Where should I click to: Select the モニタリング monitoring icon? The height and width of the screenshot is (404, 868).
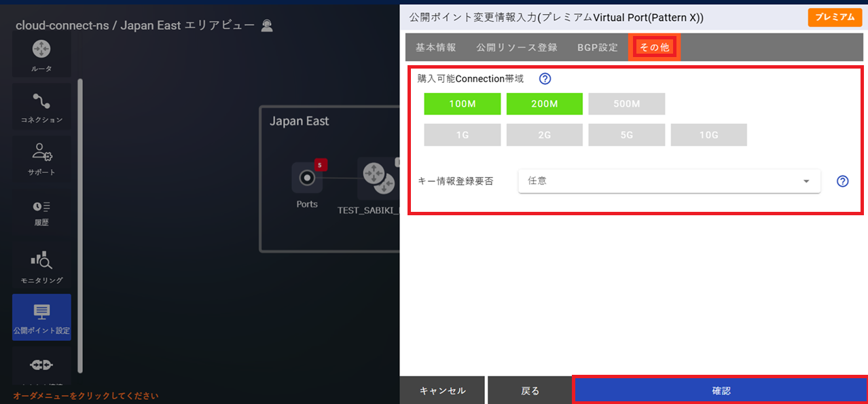click(41, 263)
